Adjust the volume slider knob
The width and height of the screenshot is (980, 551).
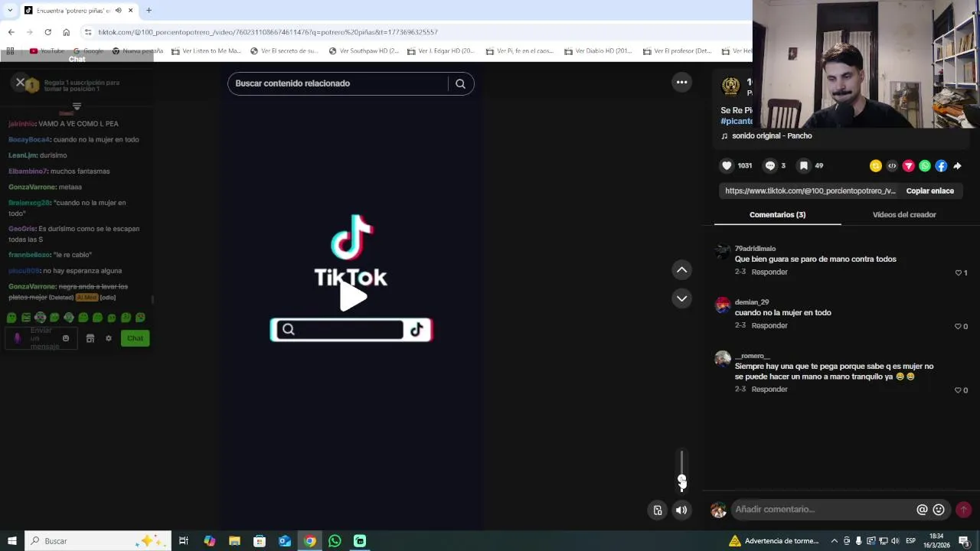click(x=682, y=481)
